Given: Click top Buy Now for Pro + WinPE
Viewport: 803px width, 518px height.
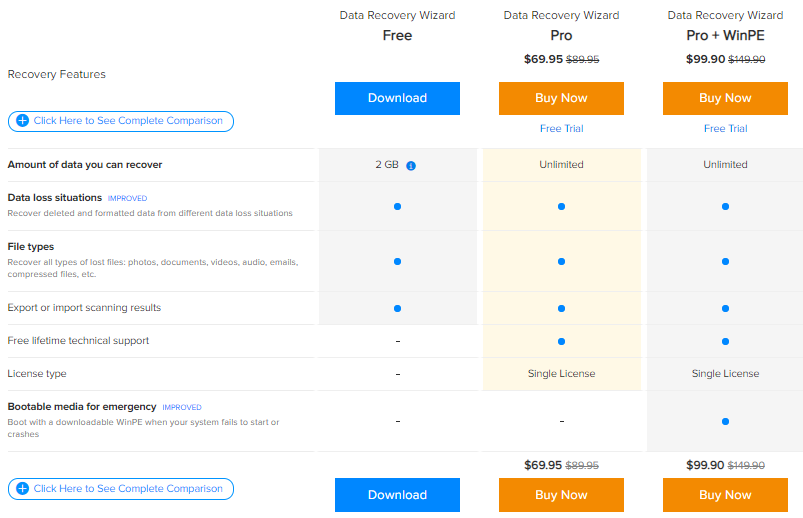Looking at the screenshot, I should [x=725, y=98].
